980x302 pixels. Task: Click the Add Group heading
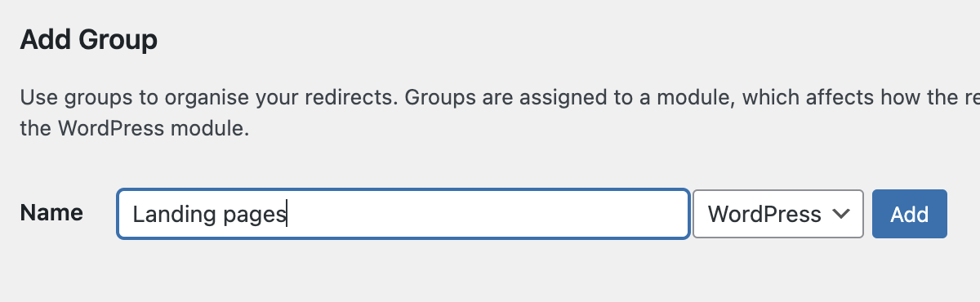(88, 40)
